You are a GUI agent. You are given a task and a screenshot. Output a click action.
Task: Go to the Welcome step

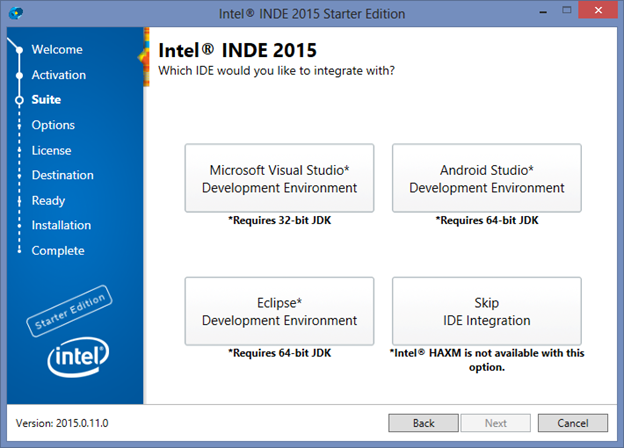pyautogui.click(x=56, y=49)
